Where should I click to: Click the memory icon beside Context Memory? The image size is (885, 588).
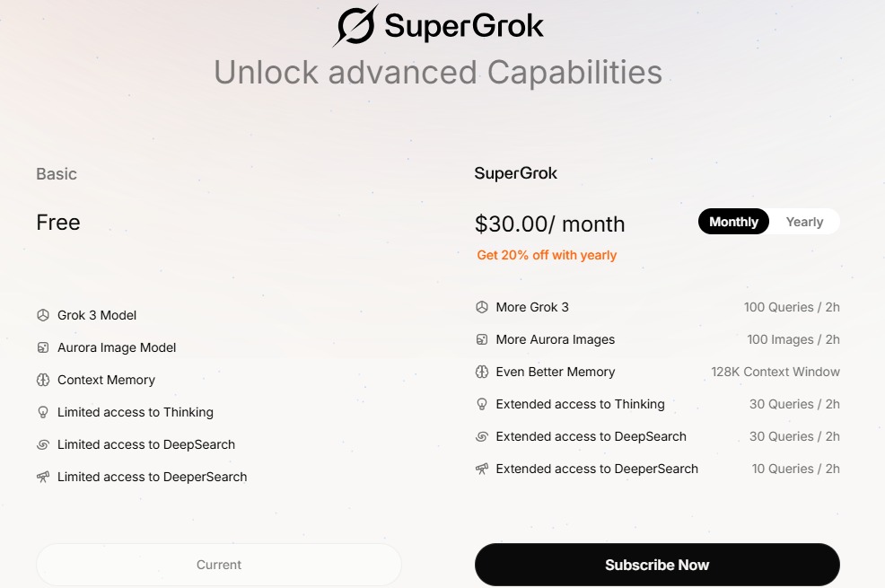tap(42, 380)
